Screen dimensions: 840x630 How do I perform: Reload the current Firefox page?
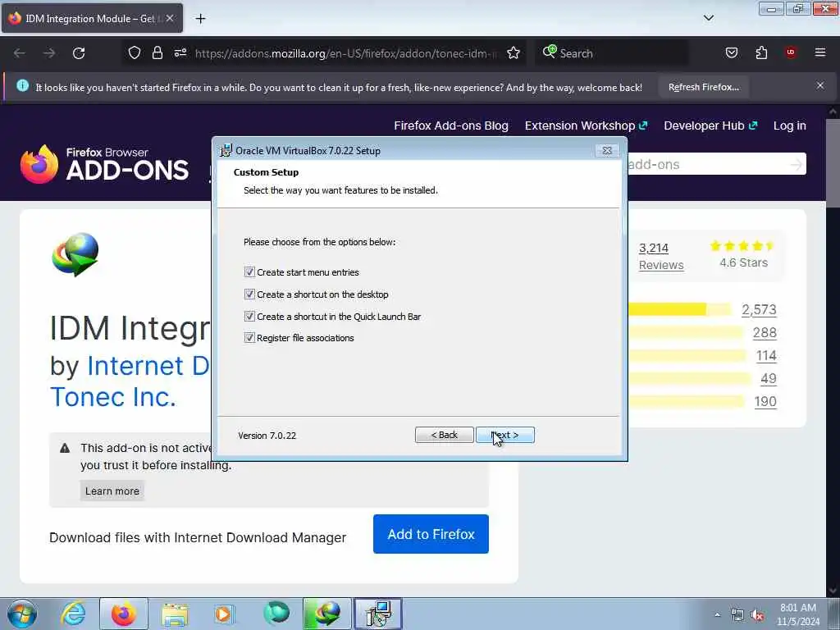(x=79, y=53)
